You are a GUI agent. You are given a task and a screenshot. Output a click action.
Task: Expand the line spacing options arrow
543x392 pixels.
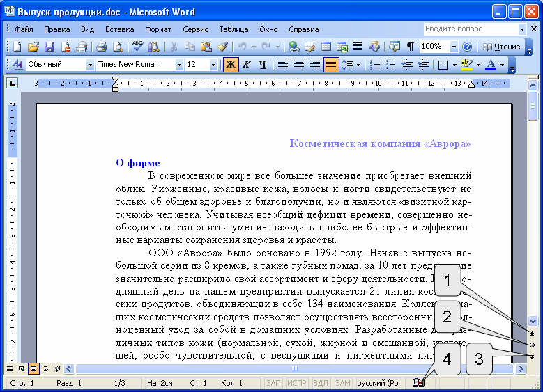358,65
